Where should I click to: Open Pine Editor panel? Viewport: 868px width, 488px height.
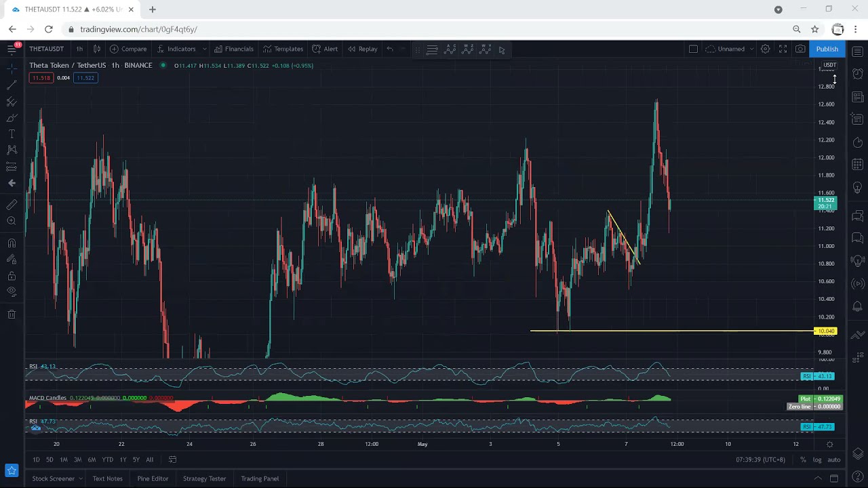[x=153, y=479]
